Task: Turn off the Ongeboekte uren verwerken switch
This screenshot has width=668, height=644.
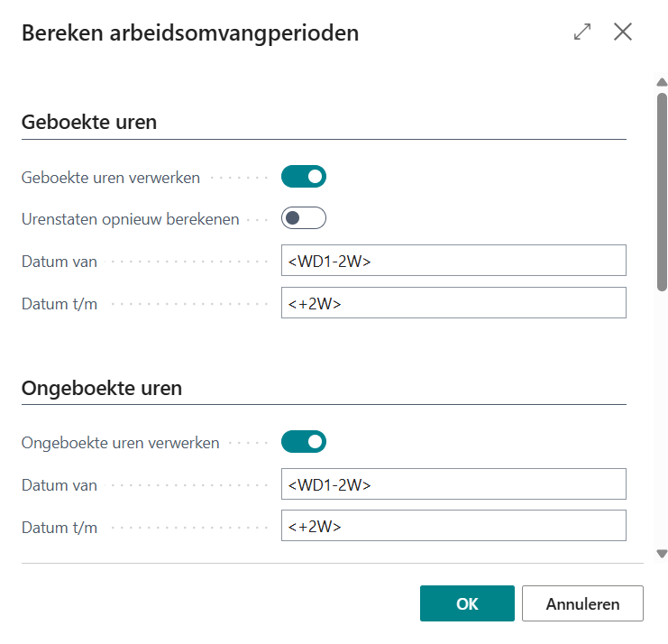Action: point(303,442)
